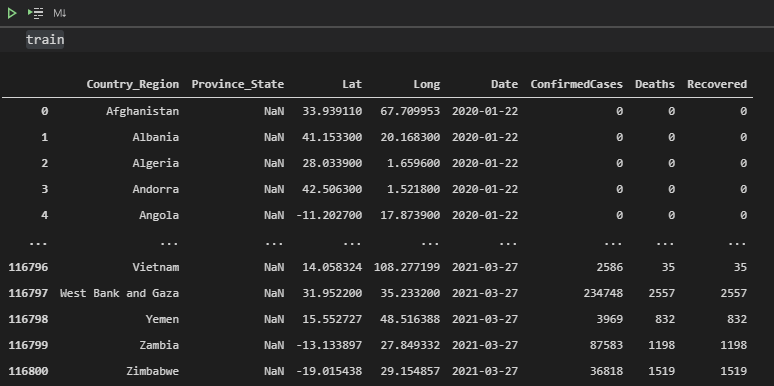Click row index 116796

(x=28, y=267)
